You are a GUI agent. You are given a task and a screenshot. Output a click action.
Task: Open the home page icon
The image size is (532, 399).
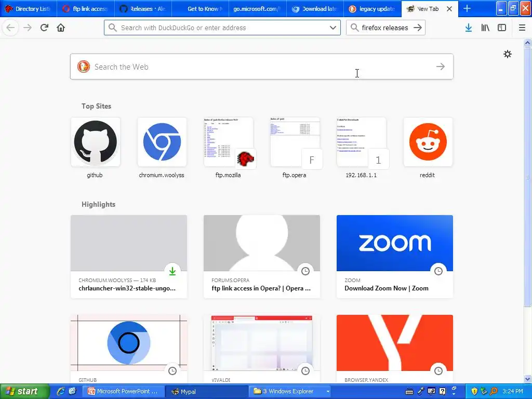point(61,28)
